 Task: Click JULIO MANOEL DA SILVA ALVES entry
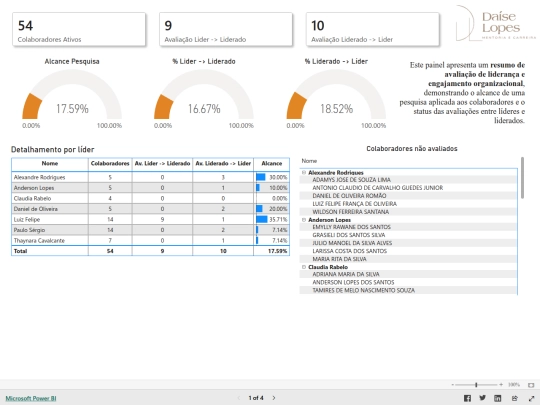(352, 243)
